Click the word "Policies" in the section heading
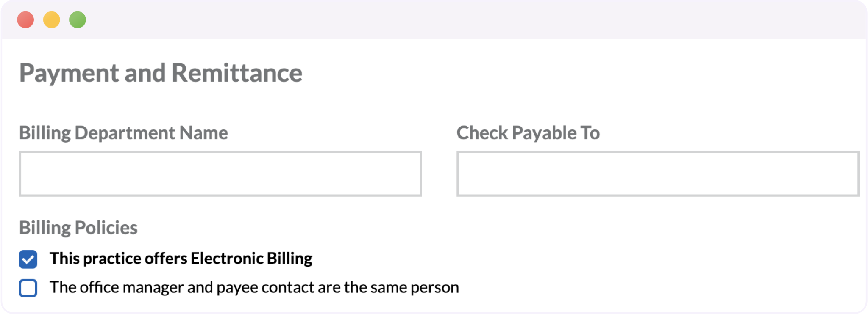Viewport: 868px width, 314px height. tap(106, 228)
